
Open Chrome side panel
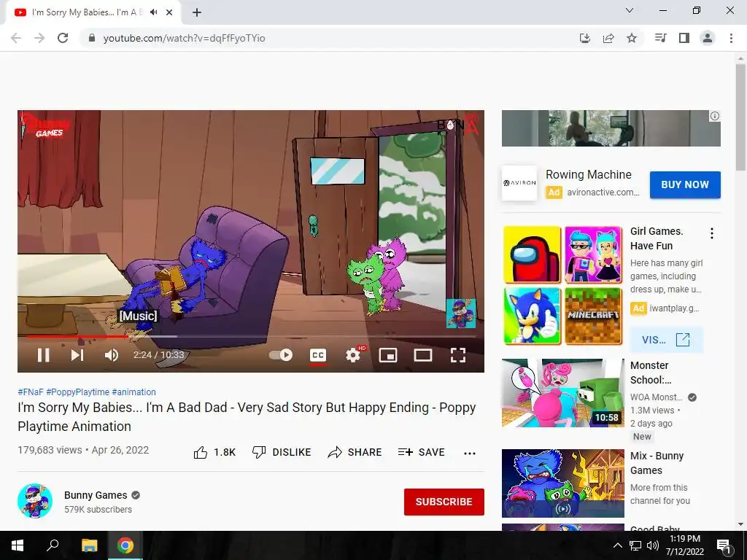click(x=684, y=38)
